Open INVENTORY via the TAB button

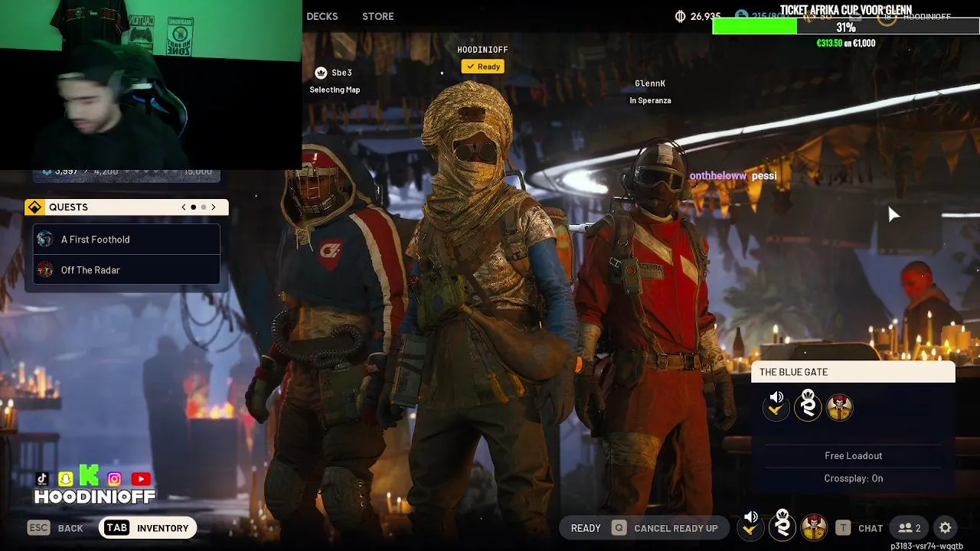tap(146, 528)
